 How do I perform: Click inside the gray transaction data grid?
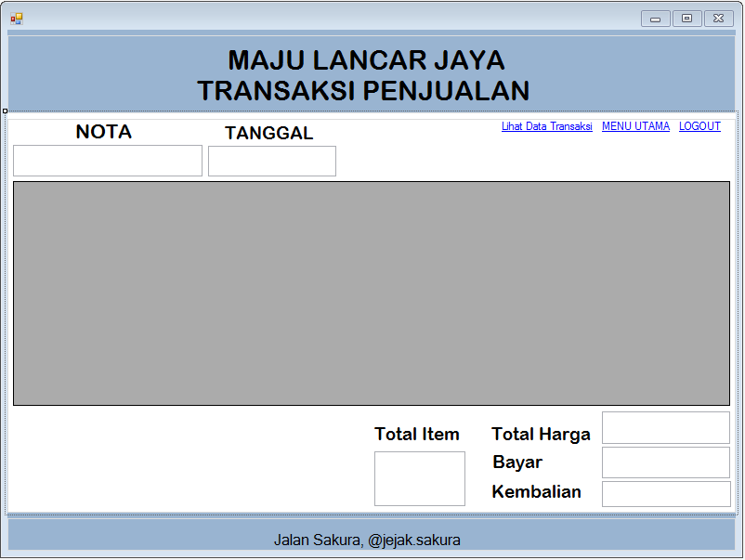[x=372, y=293]
